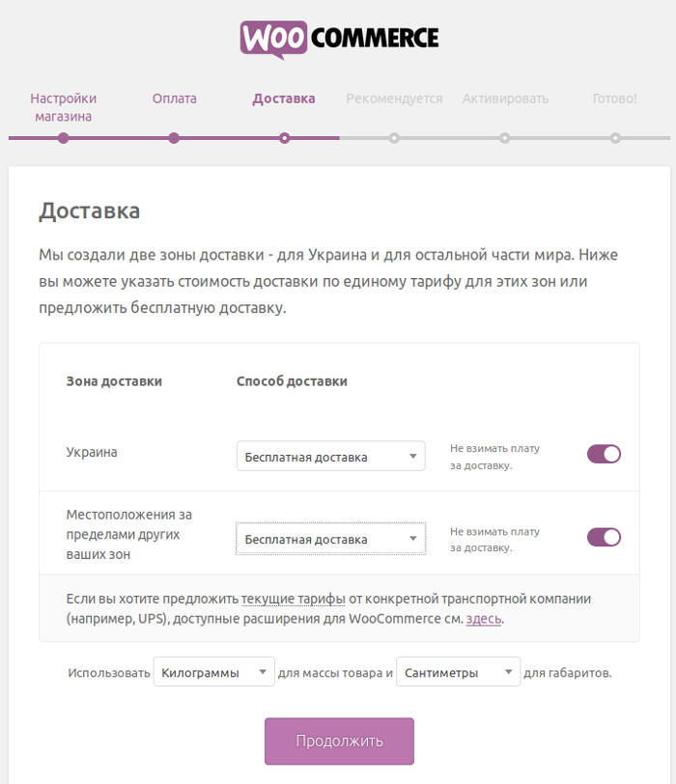The image size is (676, 784).
Task: Click the Активировать step dot
Action: (x=505, y=138)
